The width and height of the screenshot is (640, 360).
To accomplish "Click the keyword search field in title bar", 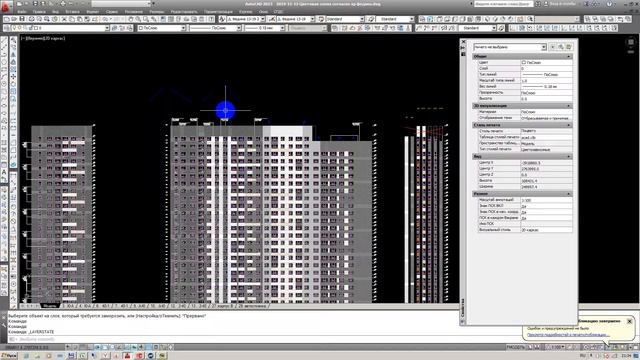I will [x=503, y=4].
